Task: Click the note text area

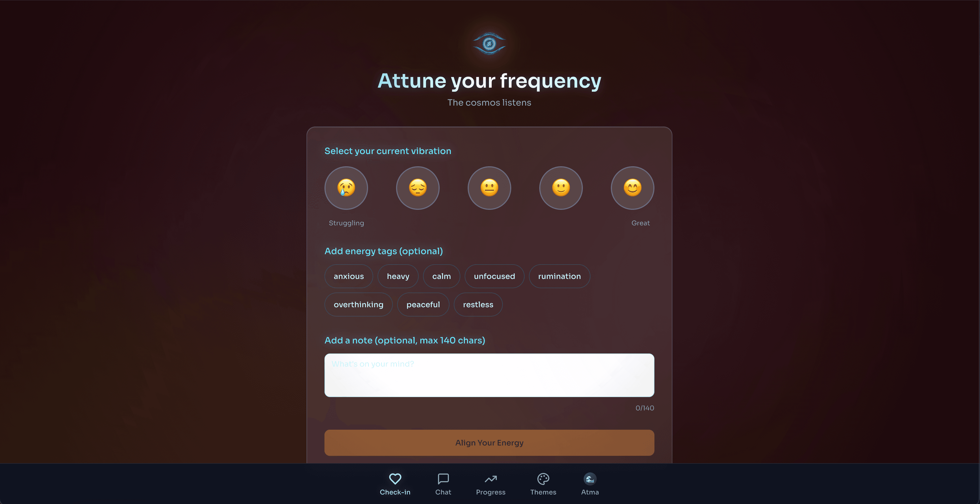Action: pos(489,375)
